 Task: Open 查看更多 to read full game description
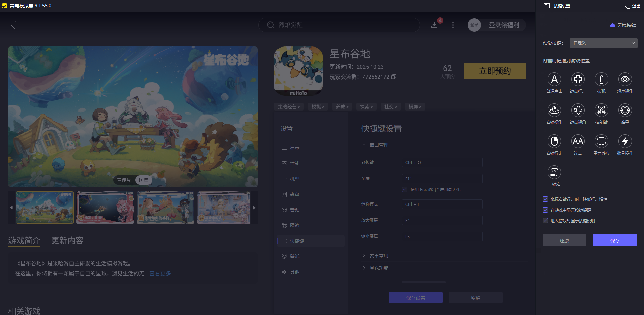[160, 273]
